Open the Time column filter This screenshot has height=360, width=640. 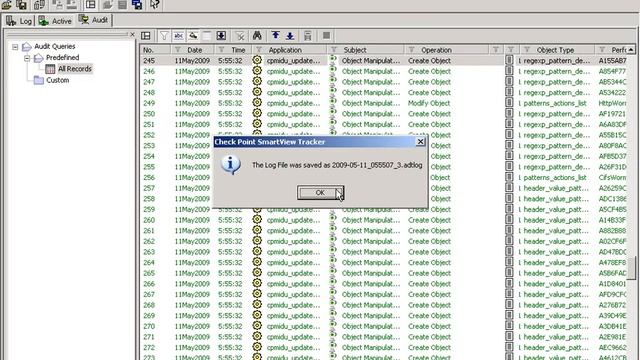pos(221,50)
